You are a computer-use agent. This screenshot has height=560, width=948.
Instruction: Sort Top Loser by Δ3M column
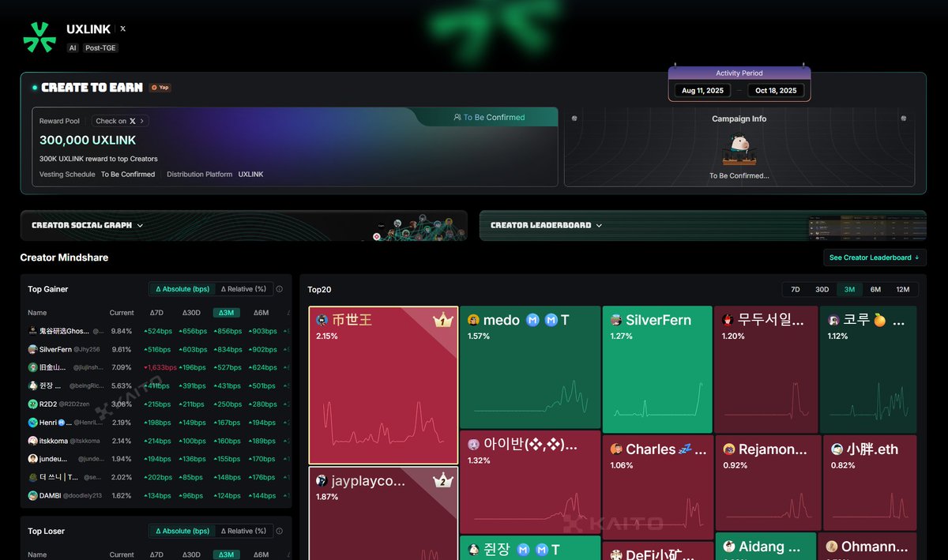tap(227, 554)
